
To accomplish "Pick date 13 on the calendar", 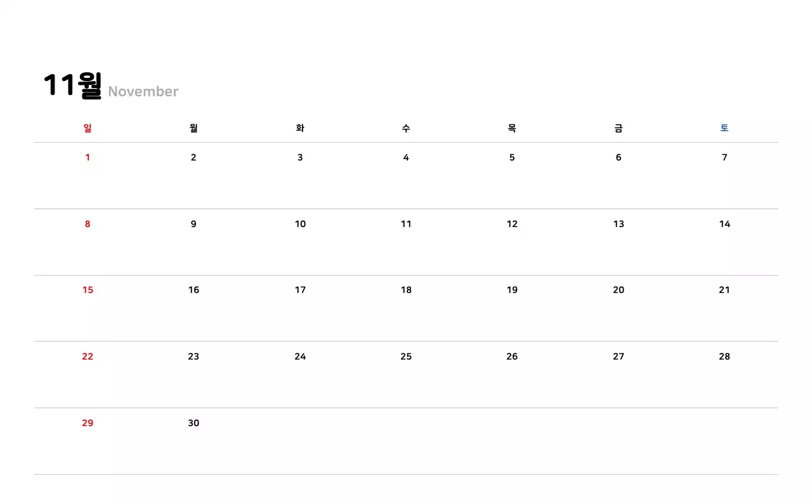I will [619, 224].
